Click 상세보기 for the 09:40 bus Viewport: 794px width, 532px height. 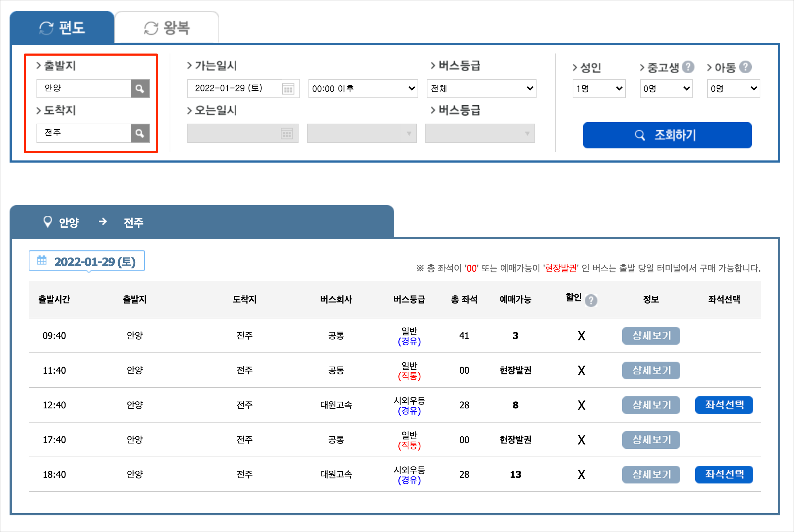pos(651,335)
